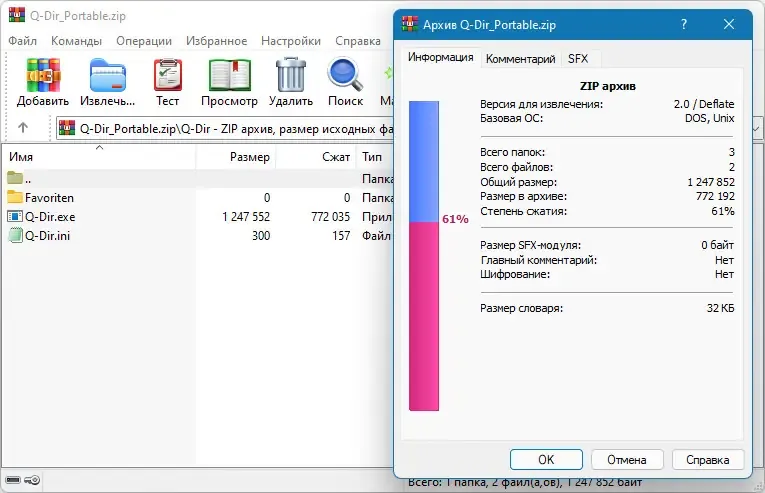Switch to the Информация tab
This screenshot has width=765, height=493.
point(441,57)
